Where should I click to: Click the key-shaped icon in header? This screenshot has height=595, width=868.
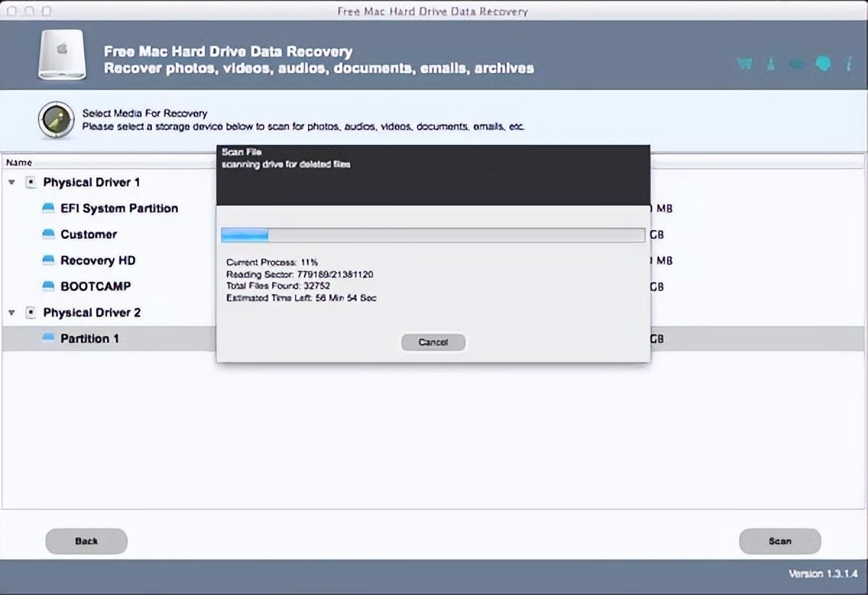771,64
